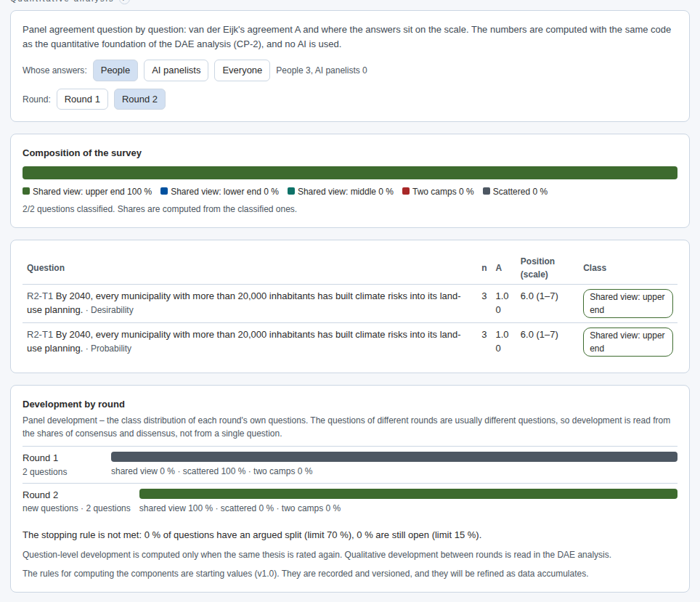700x602 pixels.
Task: Click the 'starting values (v1.0)' rules note
Action: tap(306, 574)
